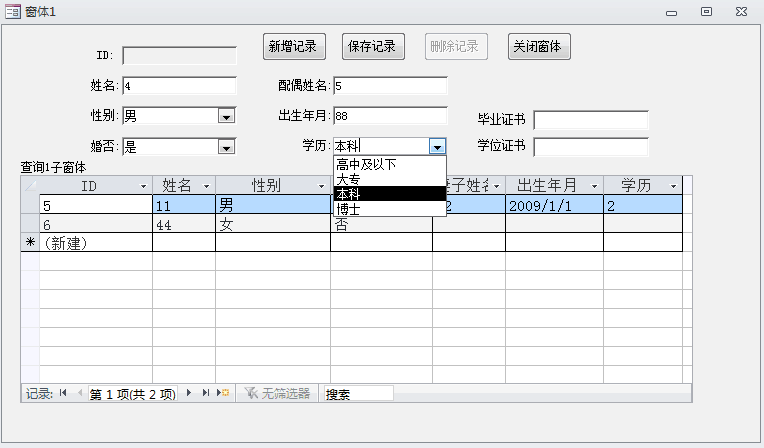Click the 删除记录 button
Viewport: 764px width, 448px height.
[456, 46]
